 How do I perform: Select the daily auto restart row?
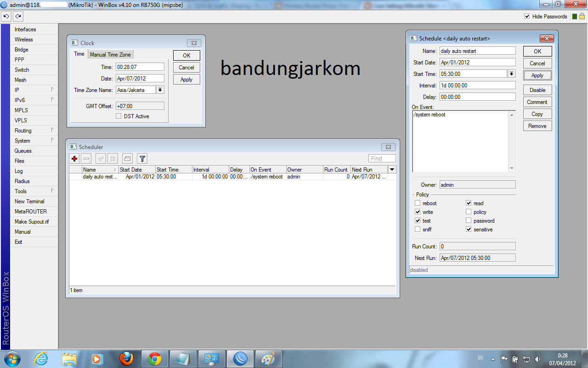(232, 177)
